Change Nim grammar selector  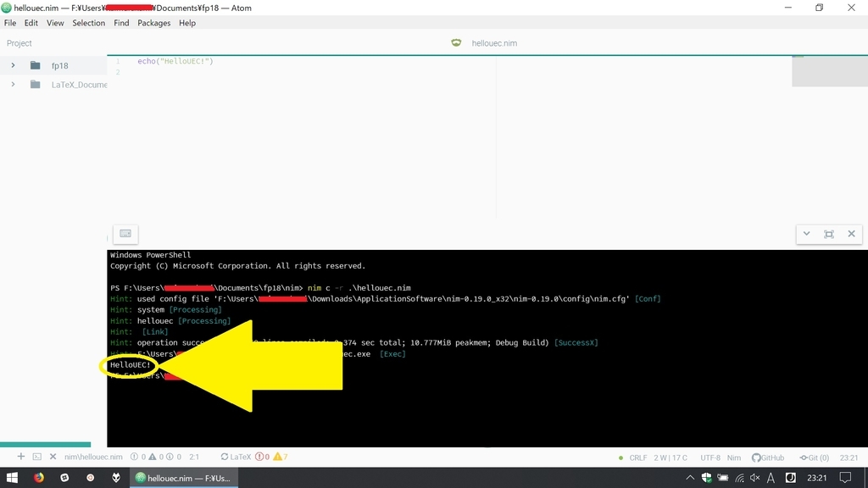click(x=733, y=457)
